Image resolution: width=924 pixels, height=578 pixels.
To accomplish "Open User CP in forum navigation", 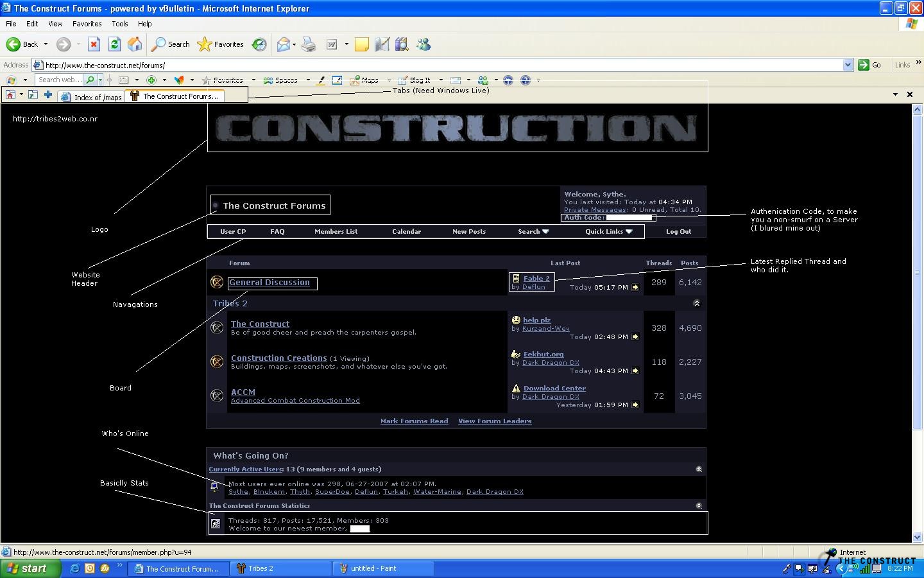I will (x=233, y=232).
